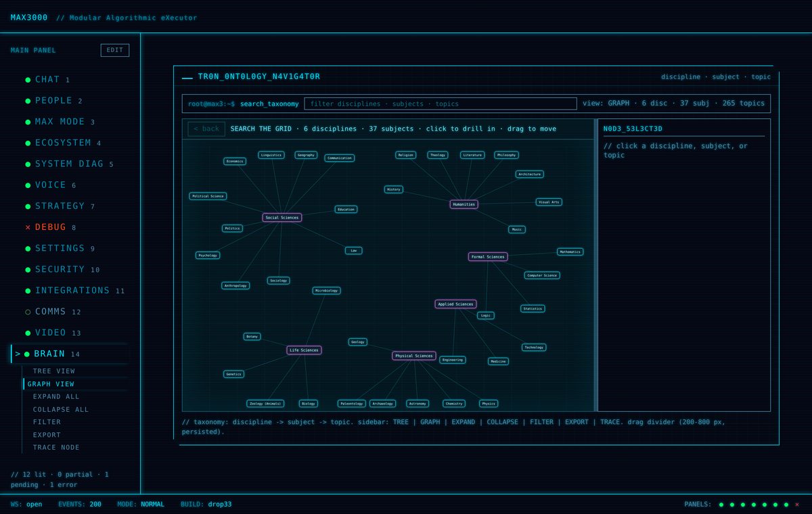Select the Music subject node

point(517,230)
